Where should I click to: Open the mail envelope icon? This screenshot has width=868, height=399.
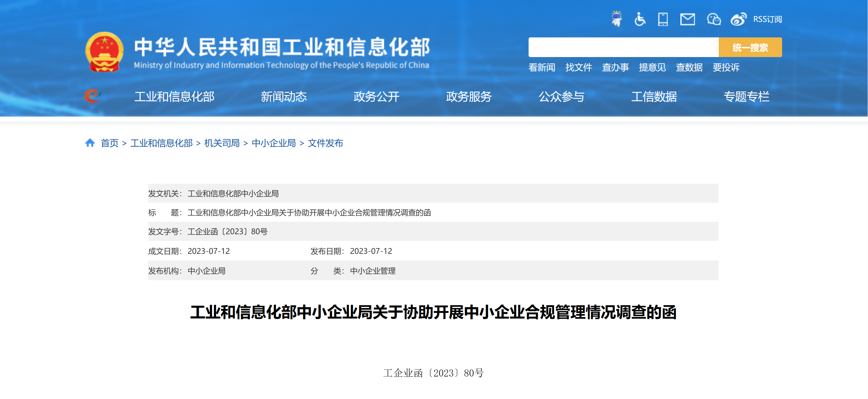(687, 19)
